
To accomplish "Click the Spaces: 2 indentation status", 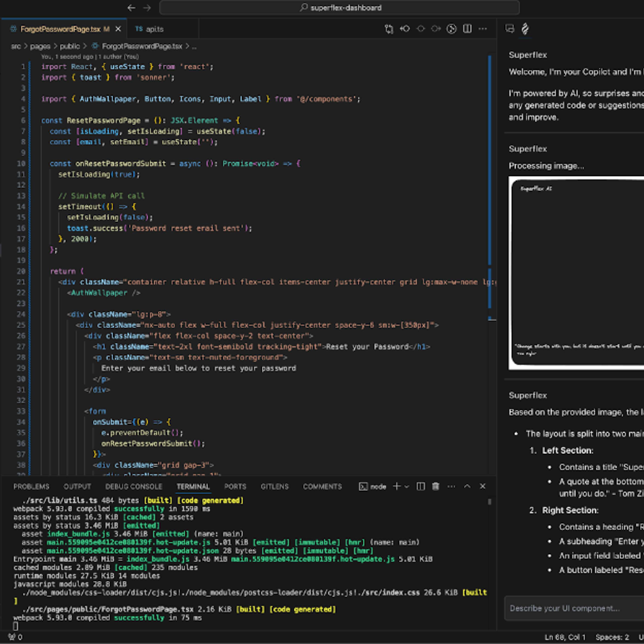I will [612, 637].
